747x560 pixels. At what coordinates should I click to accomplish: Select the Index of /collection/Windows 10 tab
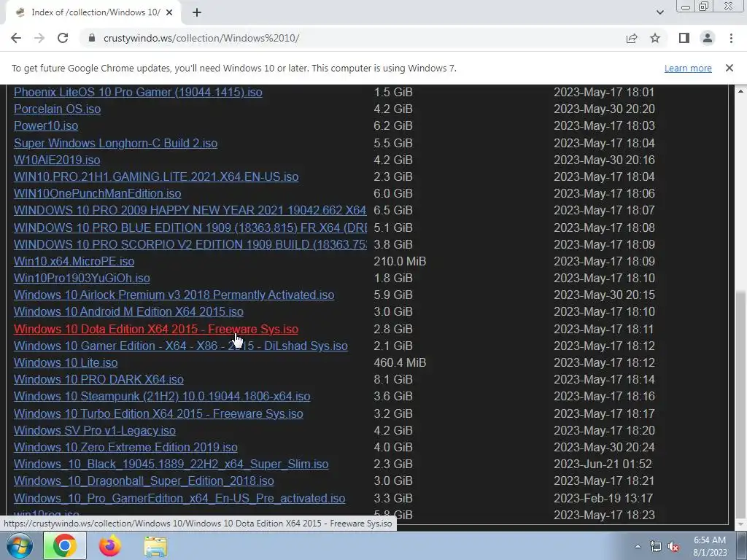pyautogui.click(x=93, y=12)
